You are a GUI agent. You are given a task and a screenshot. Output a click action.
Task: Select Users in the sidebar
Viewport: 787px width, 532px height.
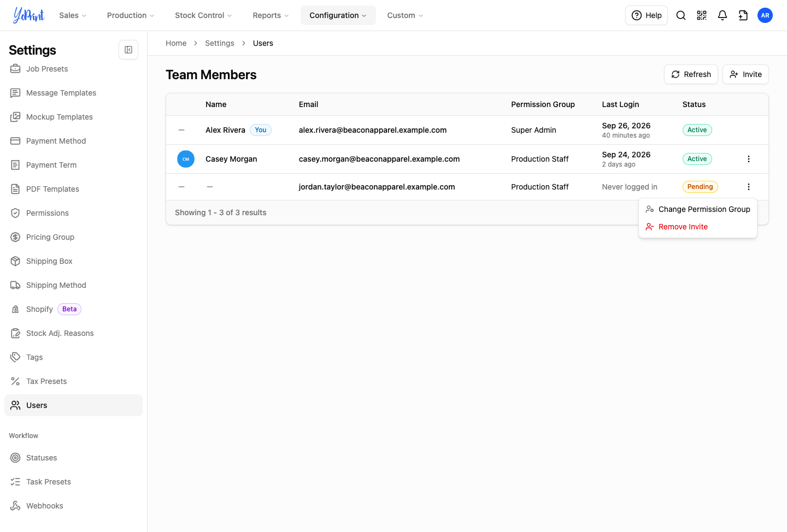pos(73,405)
